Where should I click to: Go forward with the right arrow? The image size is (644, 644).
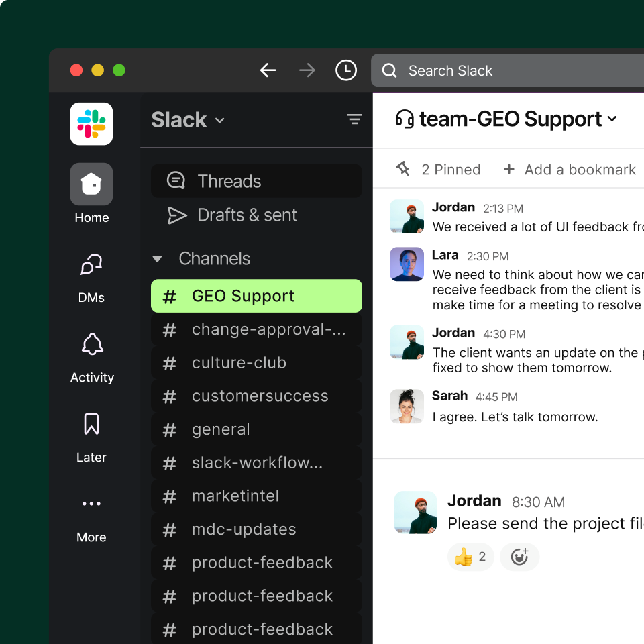(x=307, y=70)
